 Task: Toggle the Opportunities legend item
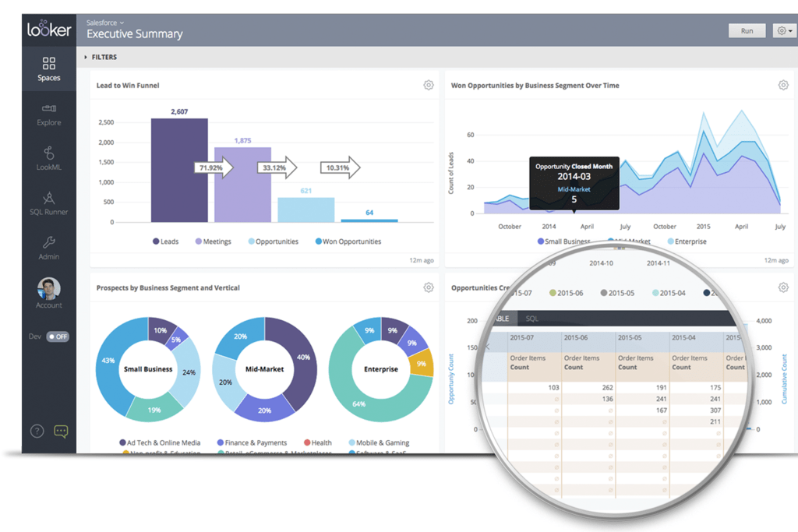pyautogui.click(x=274, y=241)
